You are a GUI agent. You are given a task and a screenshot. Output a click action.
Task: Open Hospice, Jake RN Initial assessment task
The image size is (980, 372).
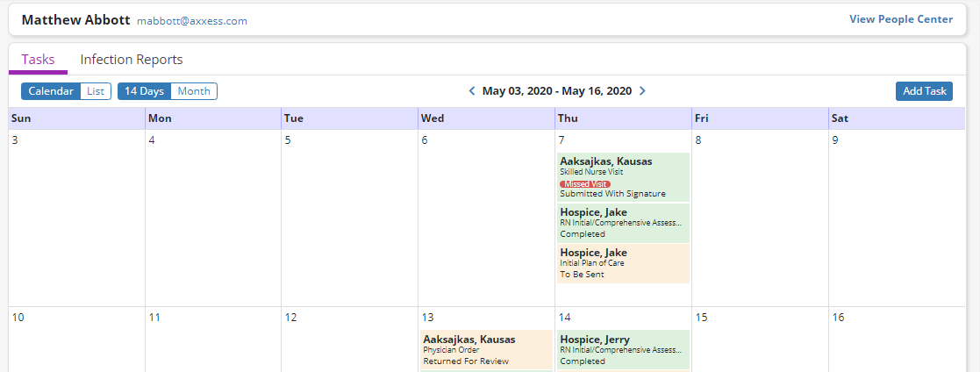point(623,223)
